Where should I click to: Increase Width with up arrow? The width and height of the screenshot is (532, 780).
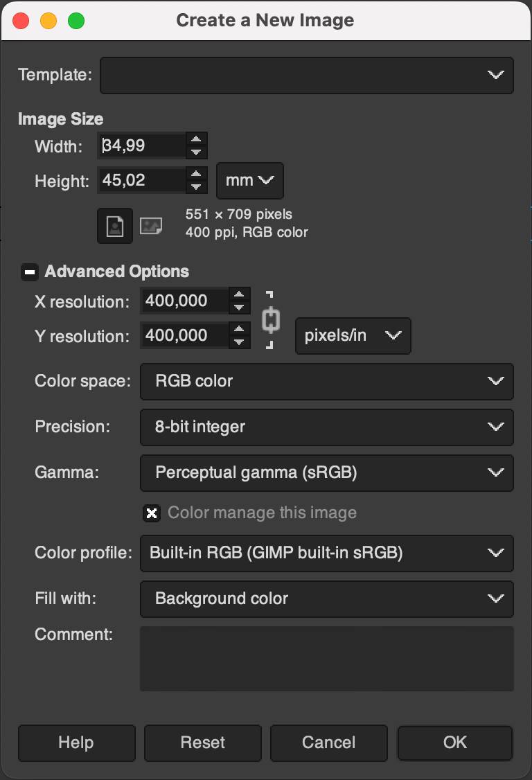[x=197, y=140]
